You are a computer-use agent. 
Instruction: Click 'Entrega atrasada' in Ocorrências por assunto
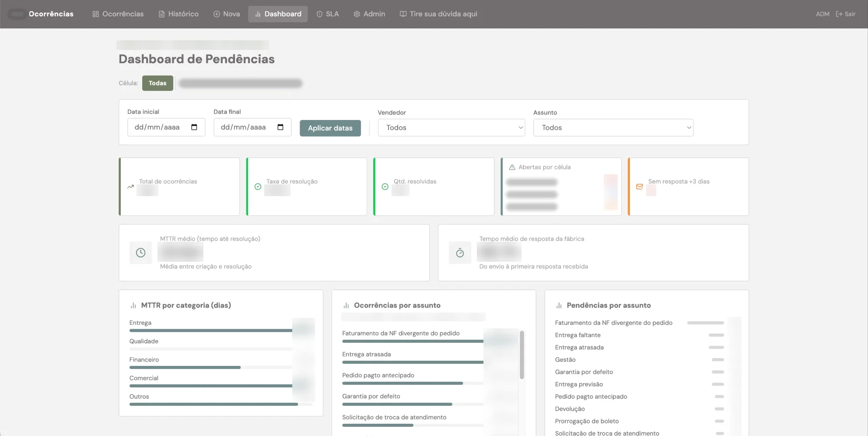(367, 355)
